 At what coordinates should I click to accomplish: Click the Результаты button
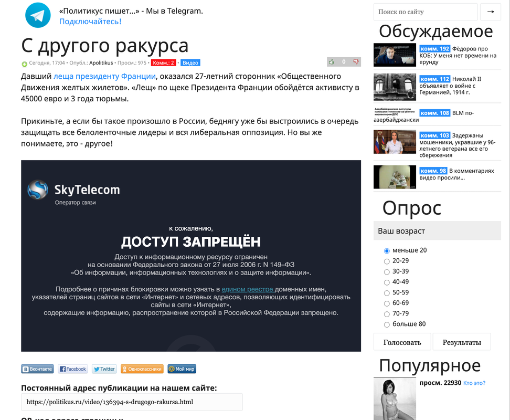(x=462, y=342)
